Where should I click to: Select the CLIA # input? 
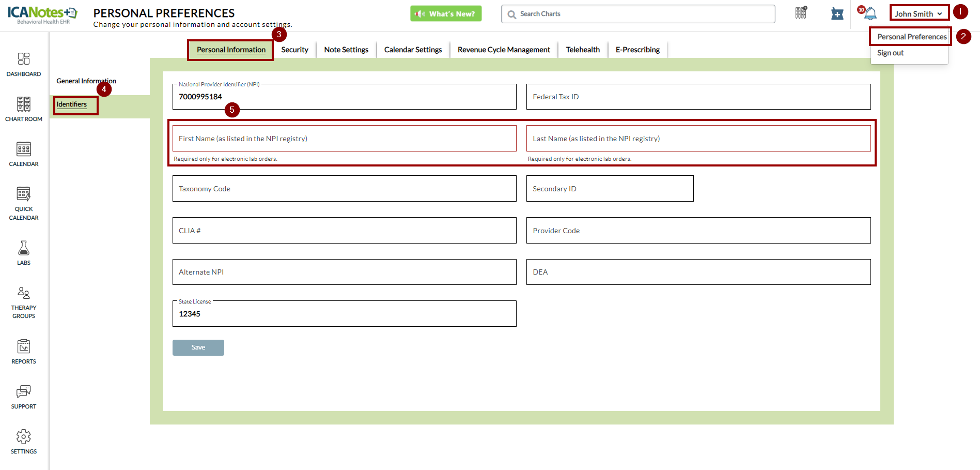point(344,231)
